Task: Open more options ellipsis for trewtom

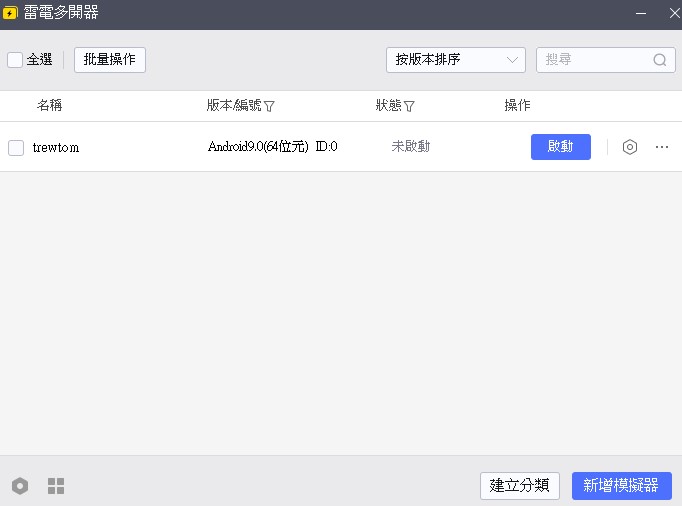Action: (662, 147)
